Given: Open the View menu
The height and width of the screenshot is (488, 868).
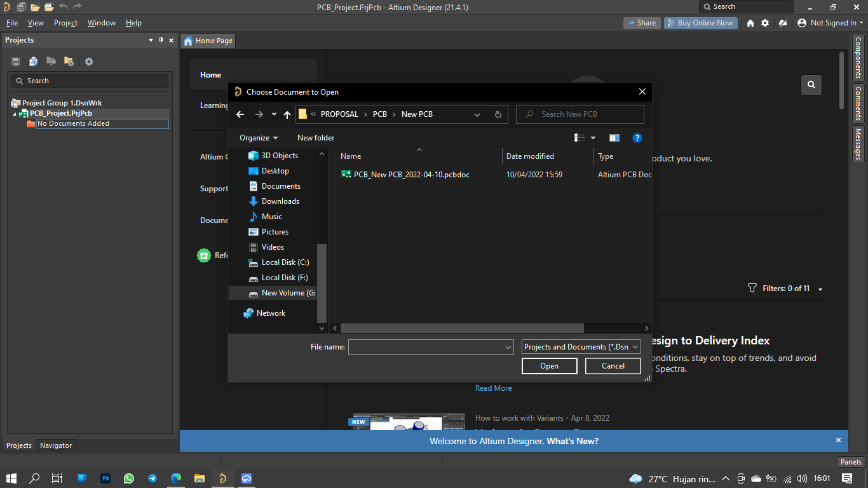Looking at the screenshot, I should click(x=36, y=23).
